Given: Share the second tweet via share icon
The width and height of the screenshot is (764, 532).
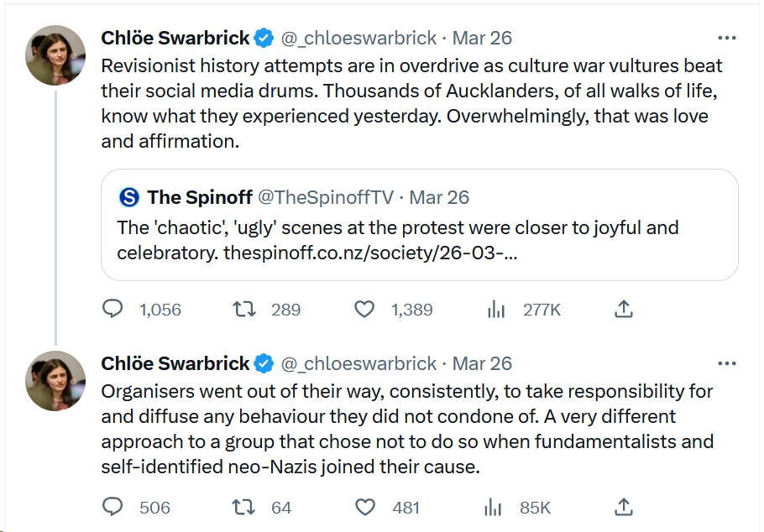Looking at the screenshot, I should tap(623, 507).
